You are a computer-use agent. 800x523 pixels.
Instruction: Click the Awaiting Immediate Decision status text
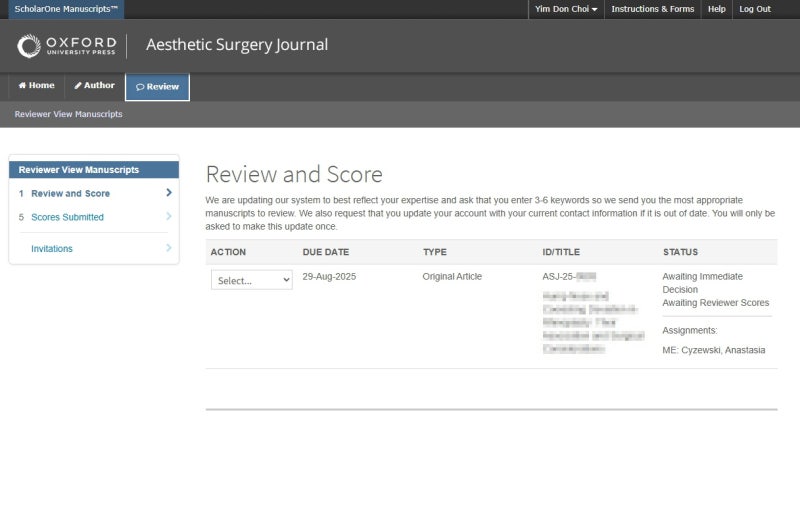coord(703,283)
